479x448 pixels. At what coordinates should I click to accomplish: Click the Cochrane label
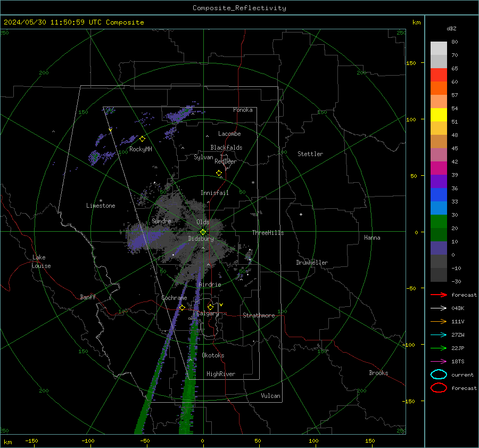tap(174, 298)
